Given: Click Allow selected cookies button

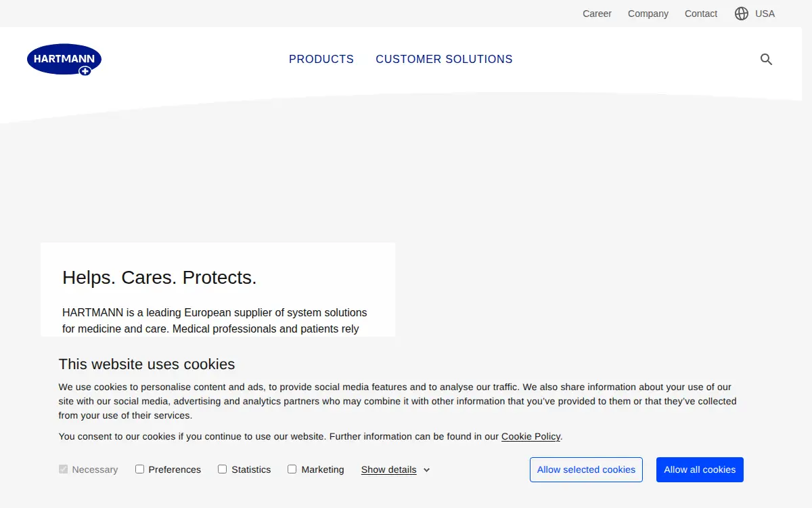Looking at the screenshot, I should (586, 469).
